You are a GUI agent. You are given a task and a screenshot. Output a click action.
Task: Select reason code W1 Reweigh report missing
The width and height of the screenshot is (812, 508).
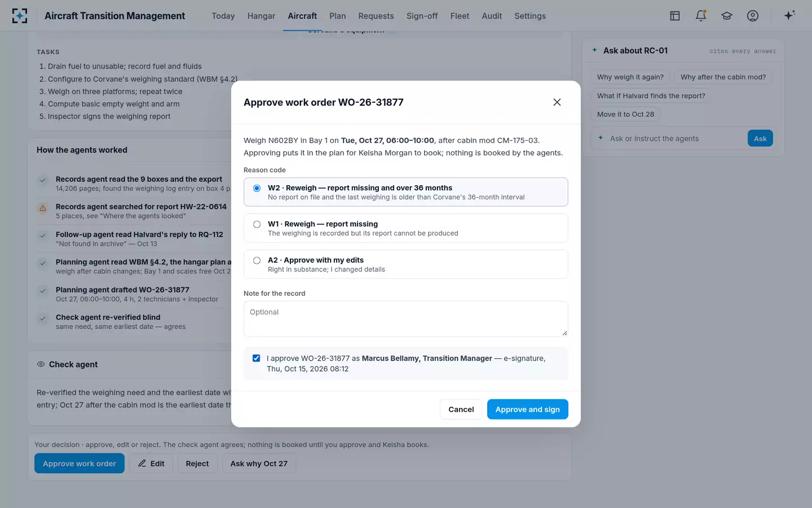pyautogui.click(x=406, y=228)
